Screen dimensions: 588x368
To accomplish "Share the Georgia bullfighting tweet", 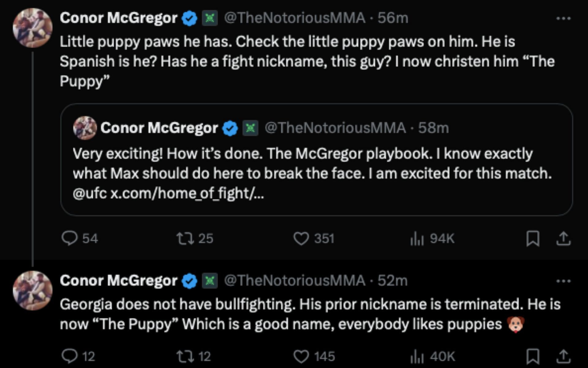I will coord(563,356).
